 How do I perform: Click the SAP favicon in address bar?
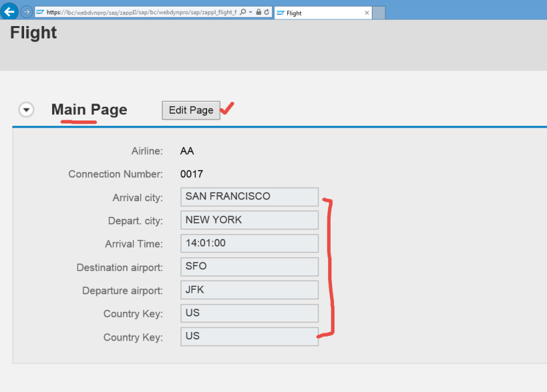click(x=40, y=12)
